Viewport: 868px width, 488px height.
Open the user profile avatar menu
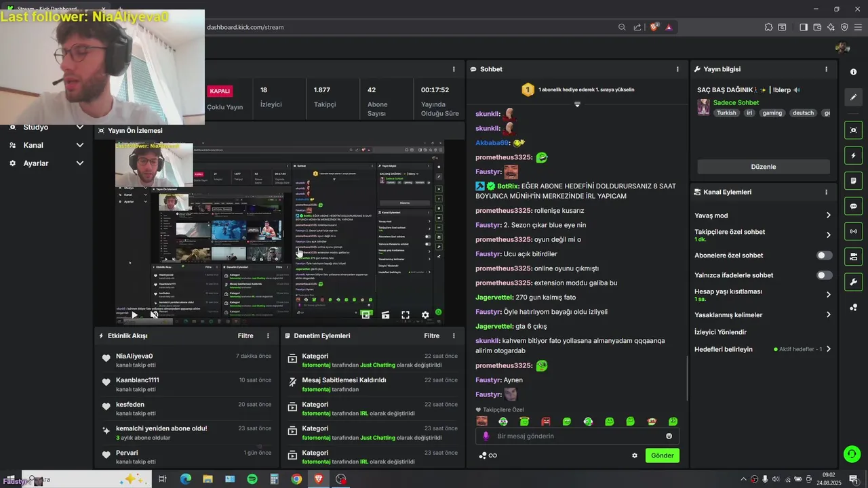(843, 47)
